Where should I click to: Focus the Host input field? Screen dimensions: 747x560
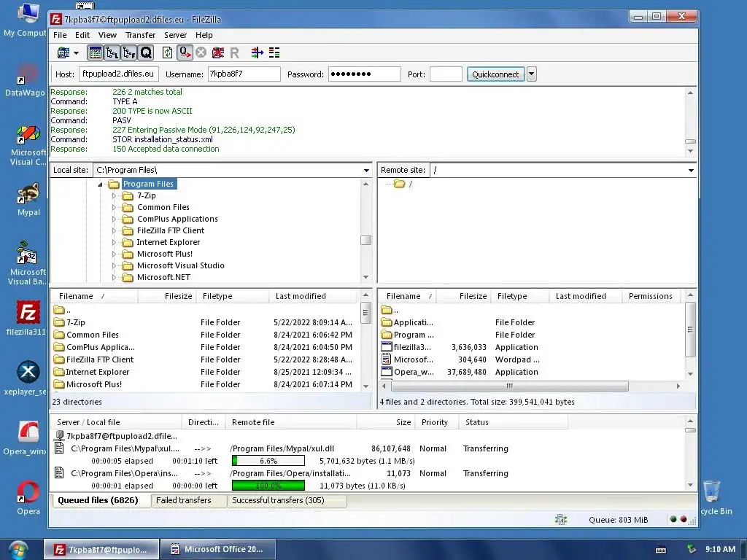(119, 74)
